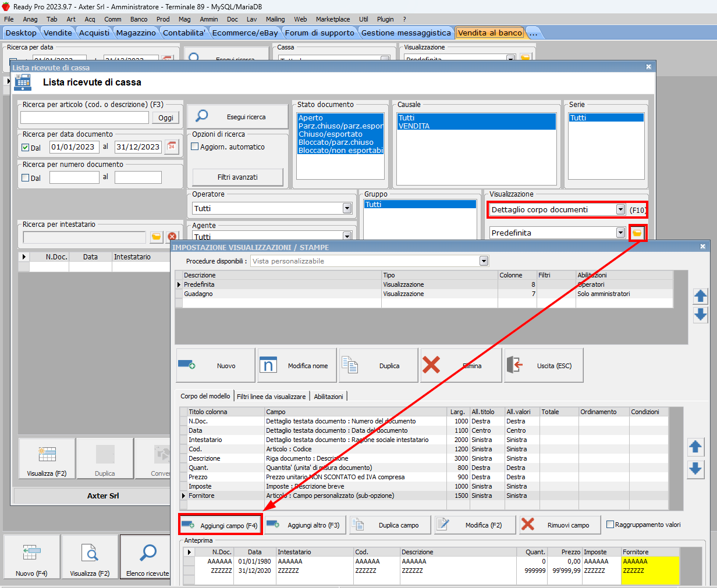The image size is (717, 588).
Task: Move field down in Corpo del modello
Action: [695, 469]
